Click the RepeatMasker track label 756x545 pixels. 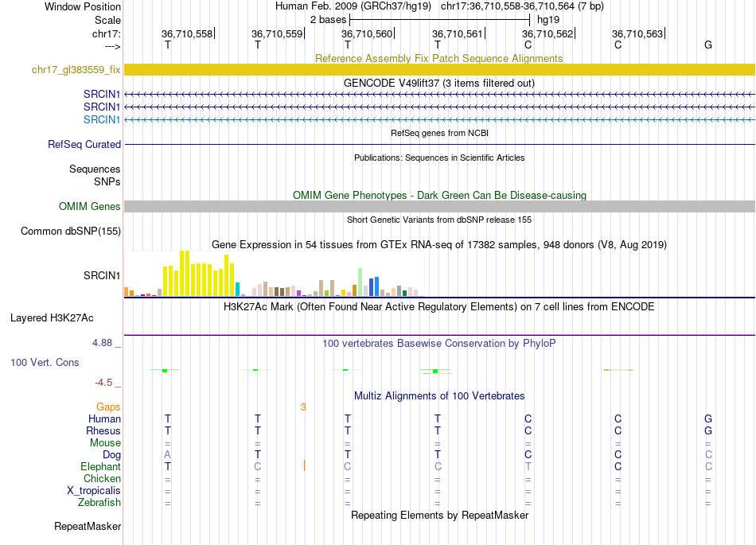coord(88,527)
